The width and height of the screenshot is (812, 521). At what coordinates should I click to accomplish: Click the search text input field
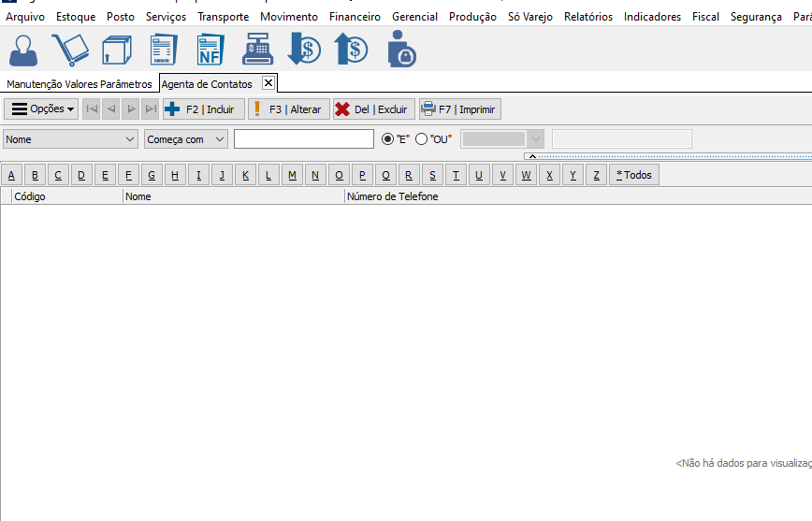point(303,138)
